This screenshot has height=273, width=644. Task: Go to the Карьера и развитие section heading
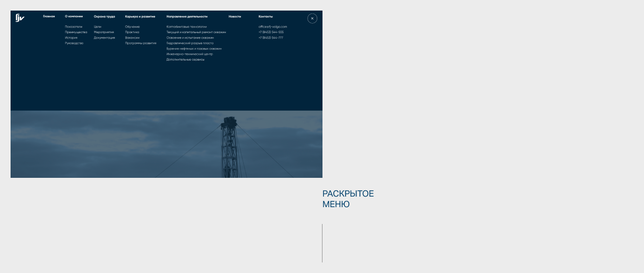[140, 16]
